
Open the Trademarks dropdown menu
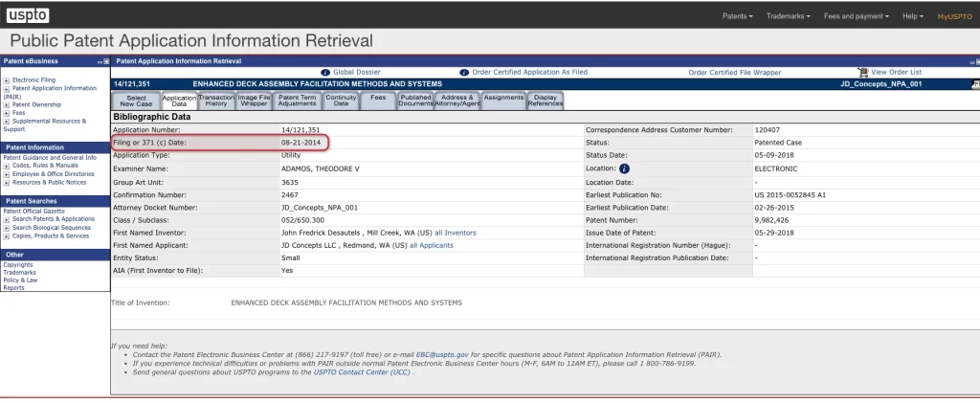pyautogui.click(x=789, y=16)
